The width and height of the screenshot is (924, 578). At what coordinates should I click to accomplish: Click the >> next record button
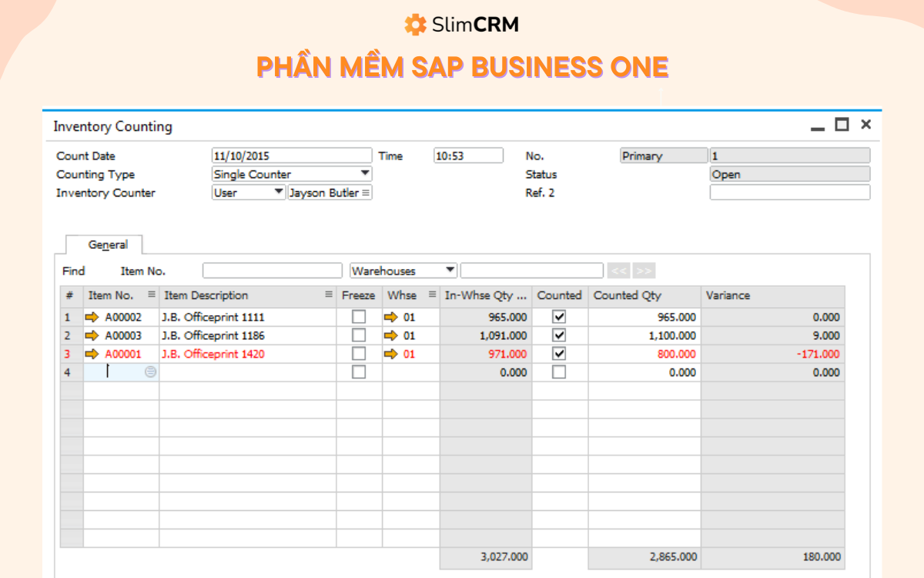click(x=644, y=271)
